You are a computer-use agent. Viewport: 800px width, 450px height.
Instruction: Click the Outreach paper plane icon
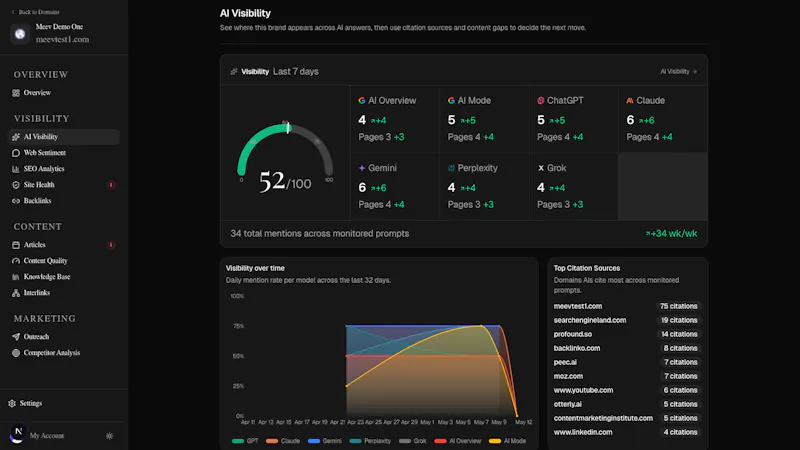[x=16, y=337]
